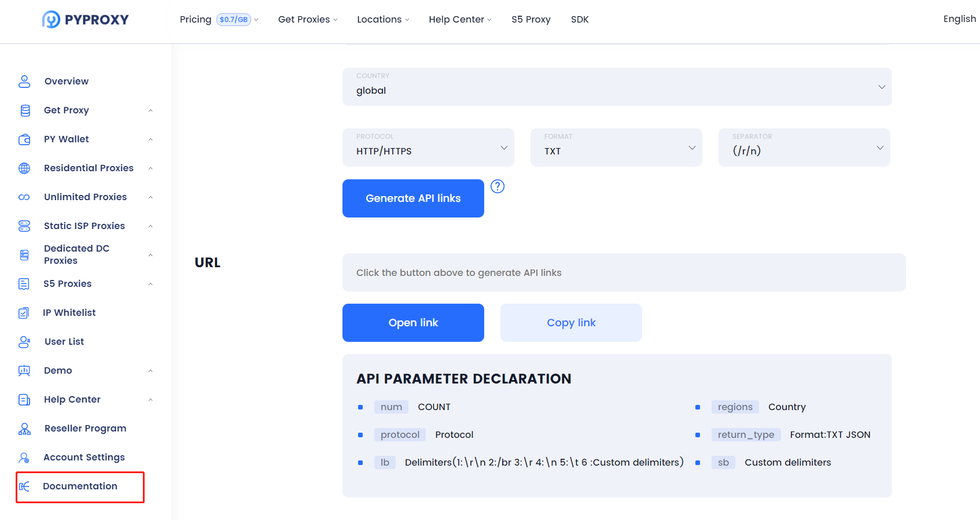The width and height of the screenshot is (980, 520).
Task: Expand the Residential Proxies chevron
Action: (150, 168)
